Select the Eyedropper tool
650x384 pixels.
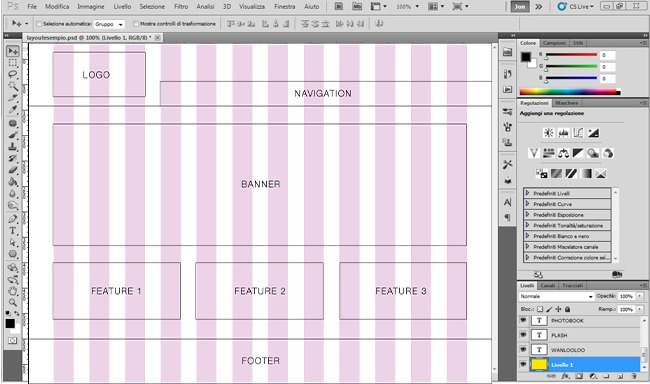click(x=13, y=110)
